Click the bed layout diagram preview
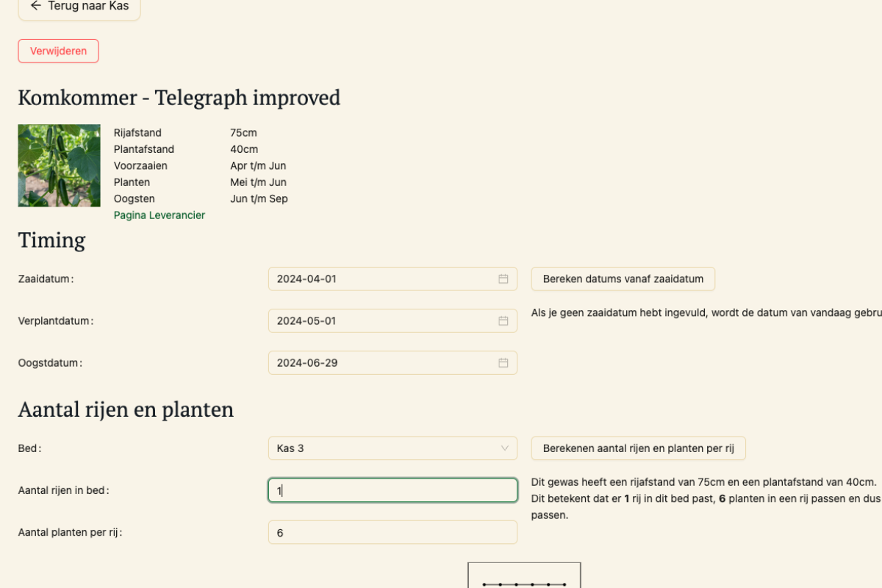This screenshot has width=882, height=588. click(524, 576)
